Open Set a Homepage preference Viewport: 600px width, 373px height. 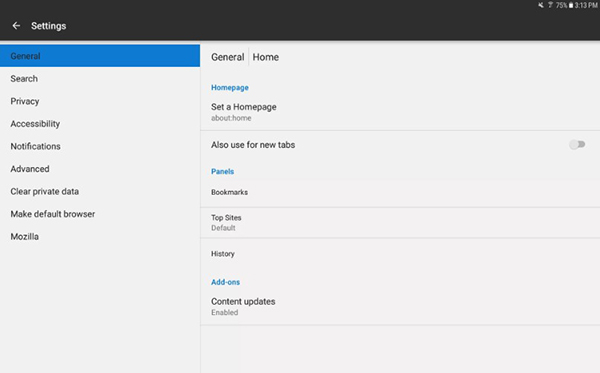click(x=400, y=112)
